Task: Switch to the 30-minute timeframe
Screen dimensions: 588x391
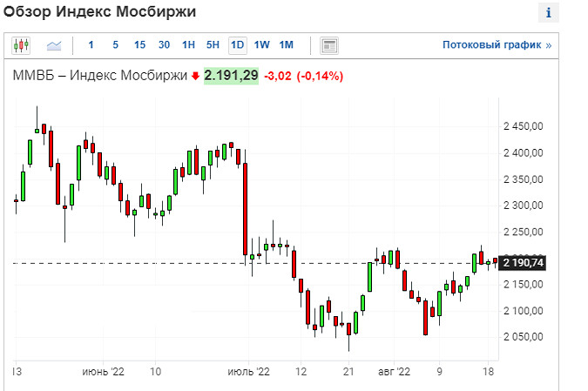Action: (x=164, y=45)
